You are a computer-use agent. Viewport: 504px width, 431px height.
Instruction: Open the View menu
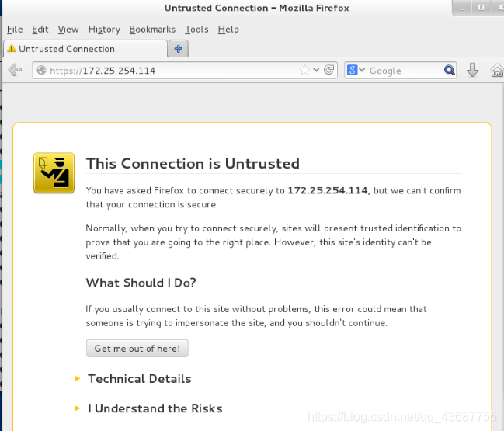pos(68,30)
